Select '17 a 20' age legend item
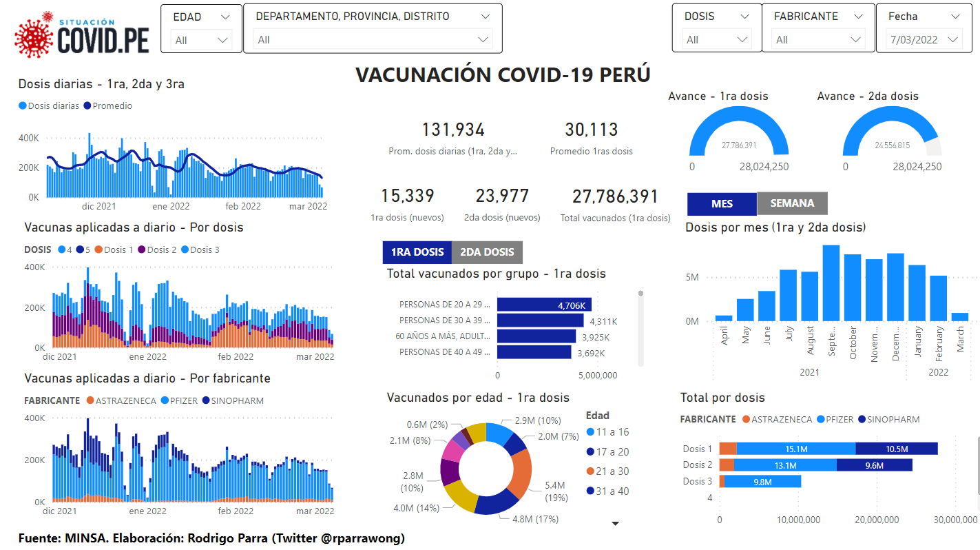The width and height of the screenshot is (980, 550). 607,452
